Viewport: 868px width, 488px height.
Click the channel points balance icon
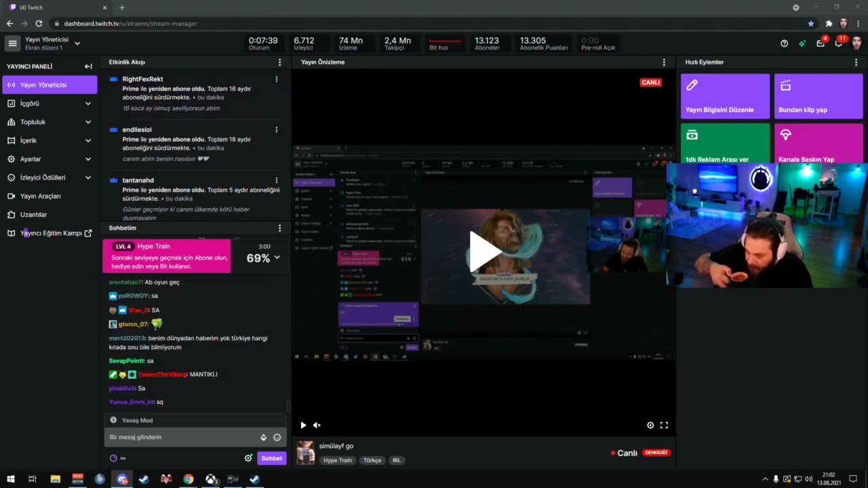(113, 458)
